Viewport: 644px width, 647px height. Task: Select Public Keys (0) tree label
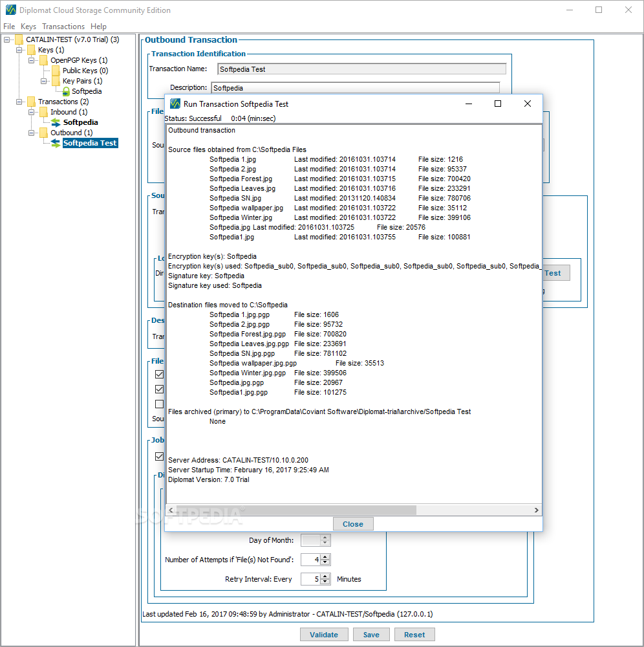[x=85, y=71]
